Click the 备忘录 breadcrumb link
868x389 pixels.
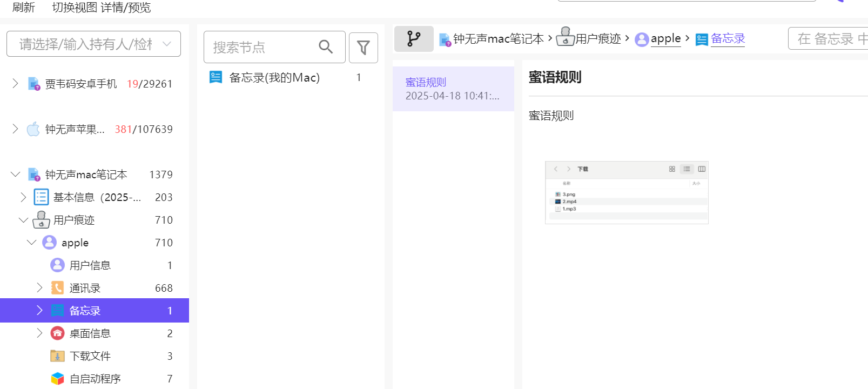point(728,39)
